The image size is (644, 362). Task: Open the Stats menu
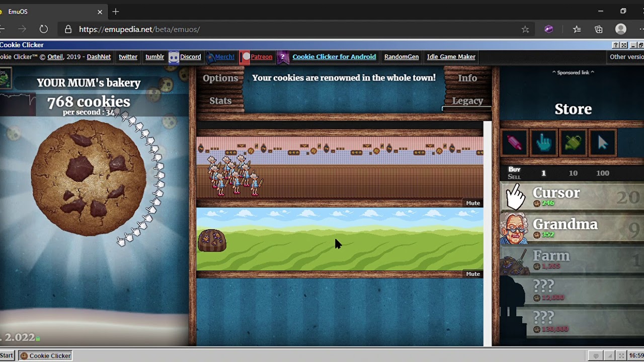pyautogui.click(x=220, y=101)
